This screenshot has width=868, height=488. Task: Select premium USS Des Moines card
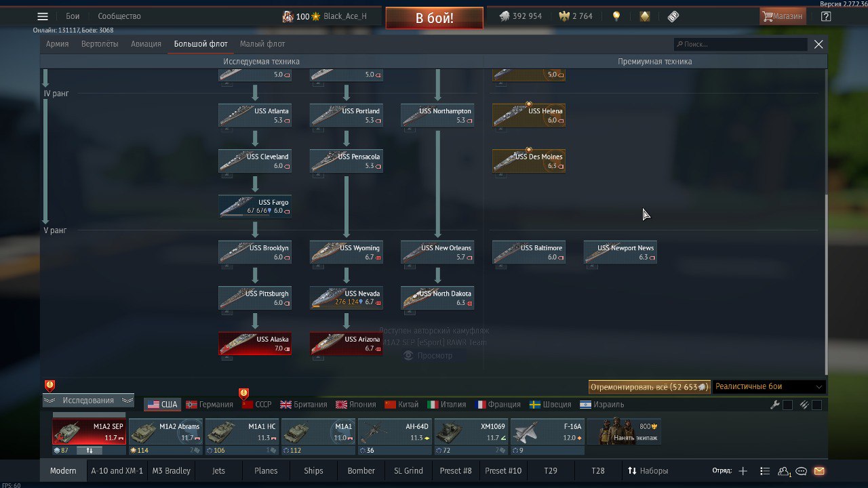tap(529, 161)
